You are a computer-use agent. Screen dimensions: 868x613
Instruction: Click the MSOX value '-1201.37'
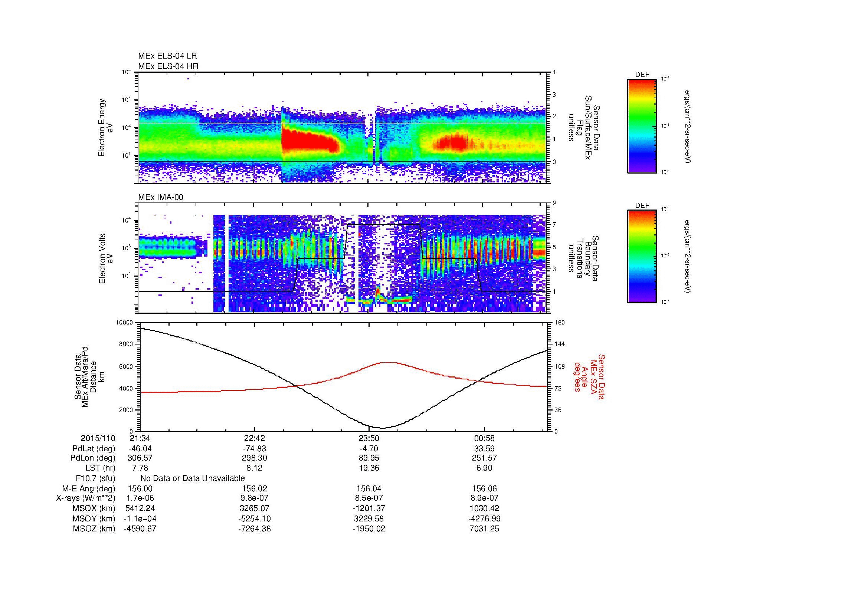click(369, 508)
